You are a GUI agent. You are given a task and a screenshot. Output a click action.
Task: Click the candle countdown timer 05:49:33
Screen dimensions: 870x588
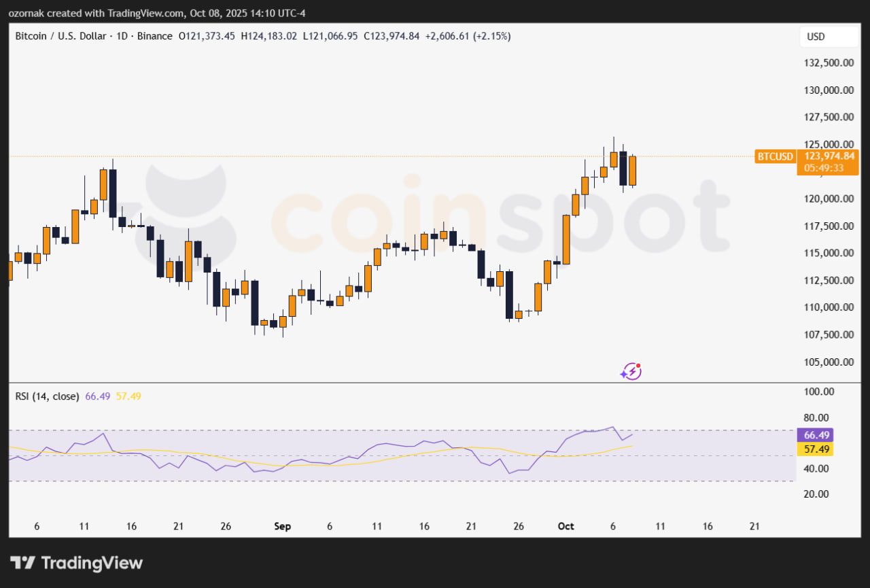coord(824,168)
